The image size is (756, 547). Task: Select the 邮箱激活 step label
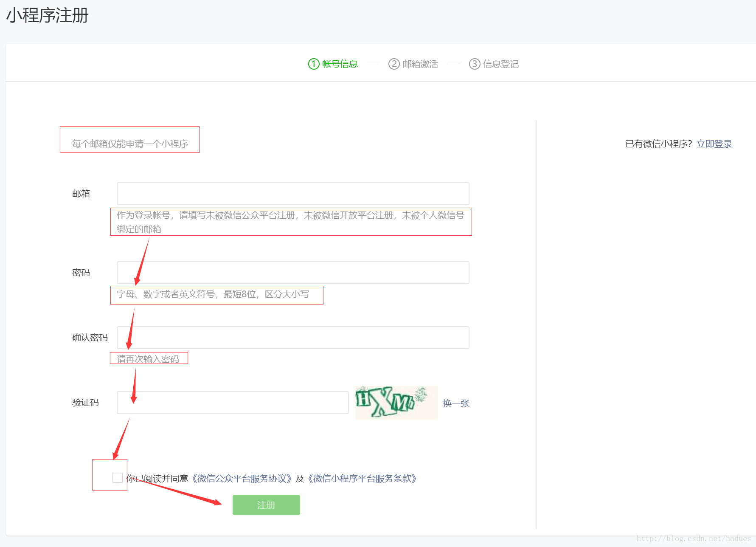(x=420, y=64)
